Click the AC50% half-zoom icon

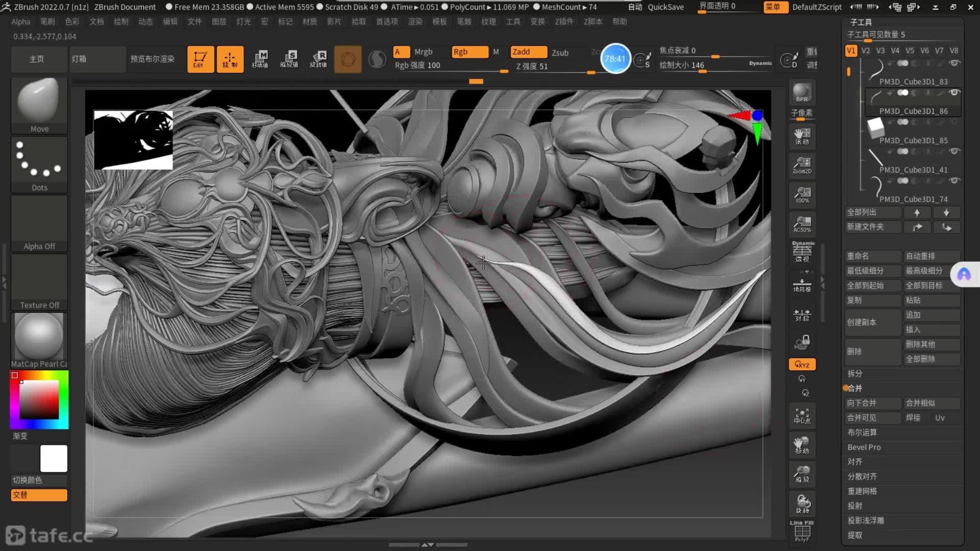point(801,224)
